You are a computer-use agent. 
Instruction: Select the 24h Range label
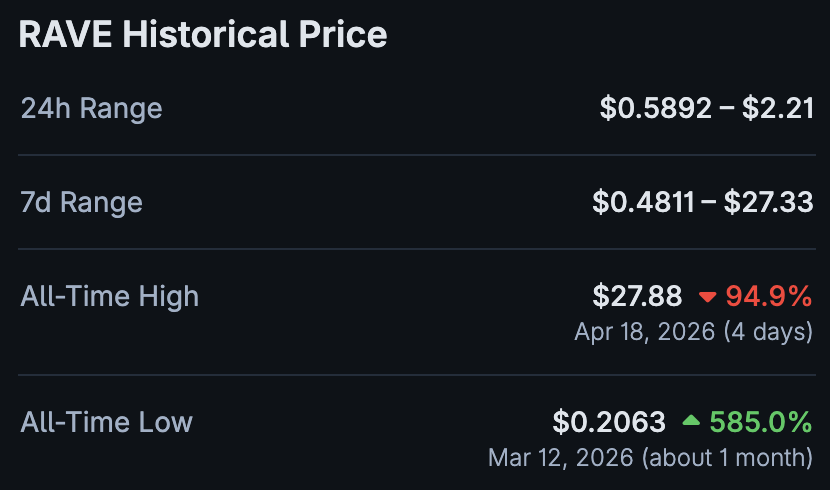pyautogui.click(x=91, y=108)
